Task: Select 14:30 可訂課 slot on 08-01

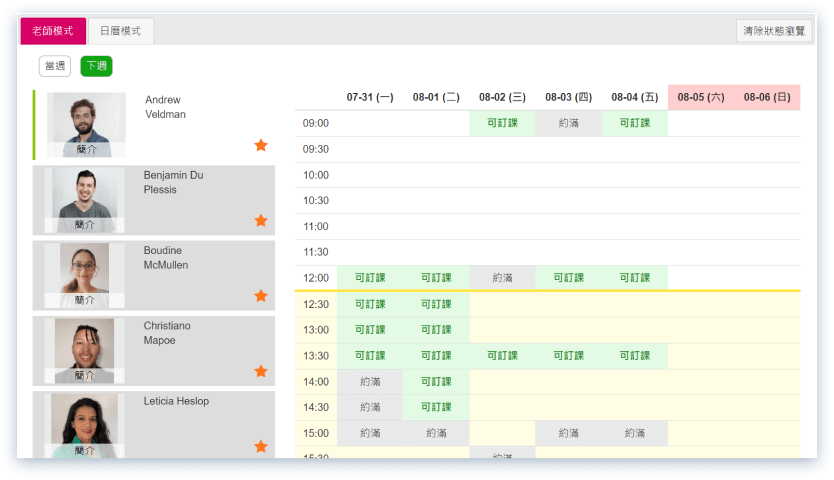Action: [436, 407]
